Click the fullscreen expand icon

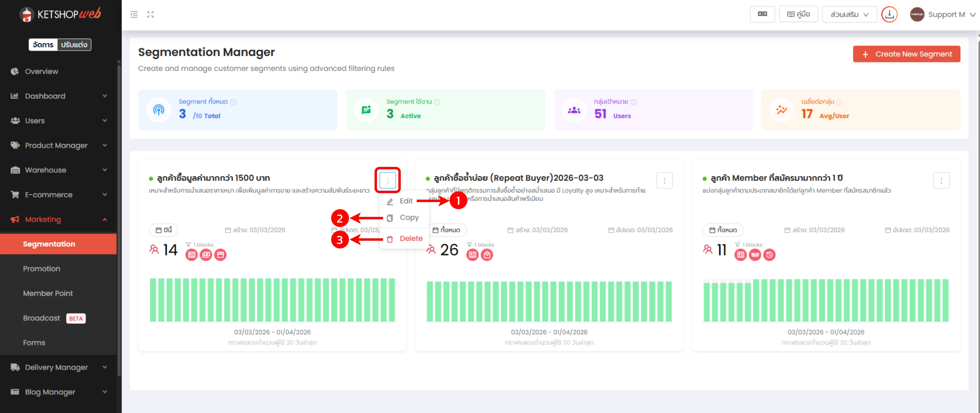coord(151,15)
